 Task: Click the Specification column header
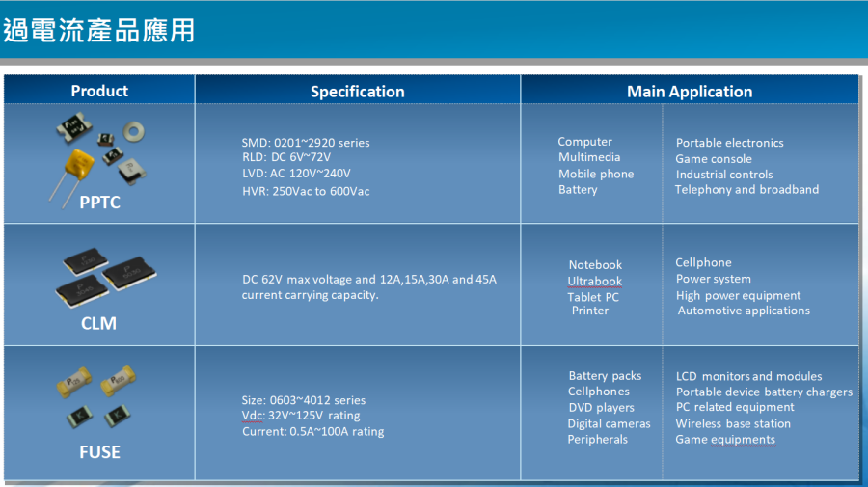pos(357,92)
